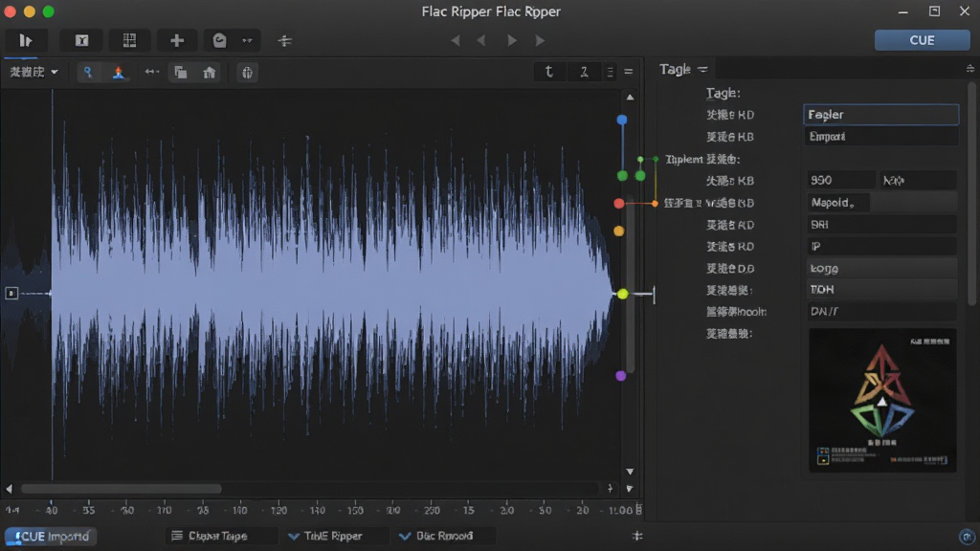Select the blue marker dot above the waveform edge
The width and height of the screenshot is (980, 551).
622,120
